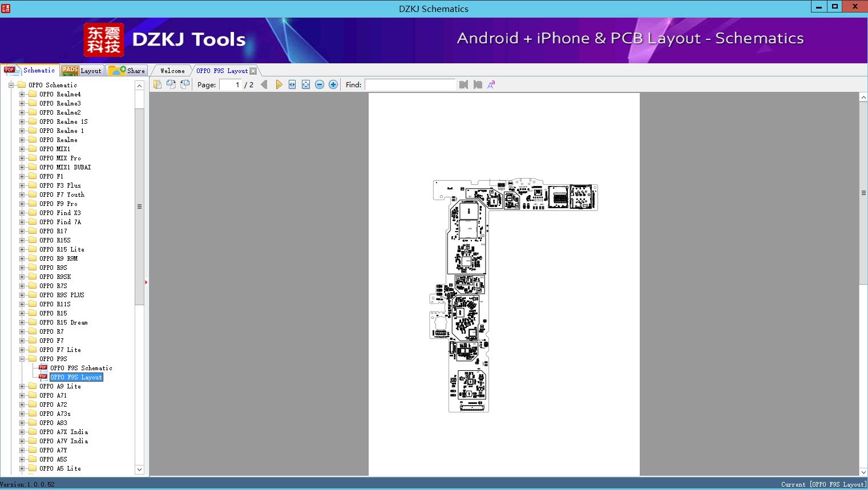Fit the whole page in view
The width and height of the screenshot is (868, 490).
tap(306, 84)
